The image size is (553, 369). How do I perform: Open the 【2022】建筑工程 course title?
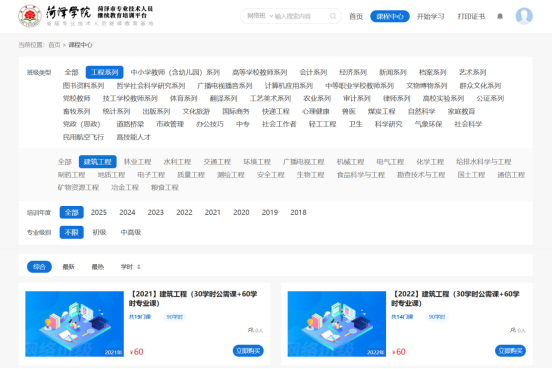(x=456, y=298)
